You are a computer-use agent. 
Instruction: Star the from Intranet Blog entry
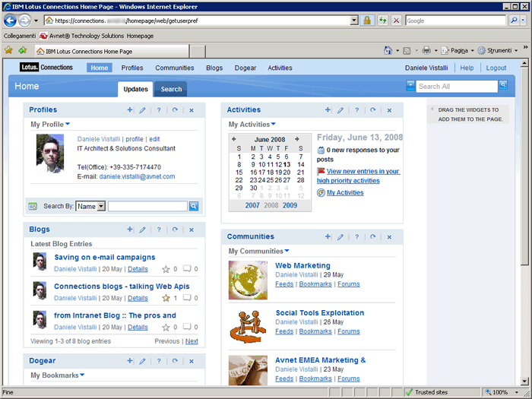pyautogui.click(x=166, y=328)
